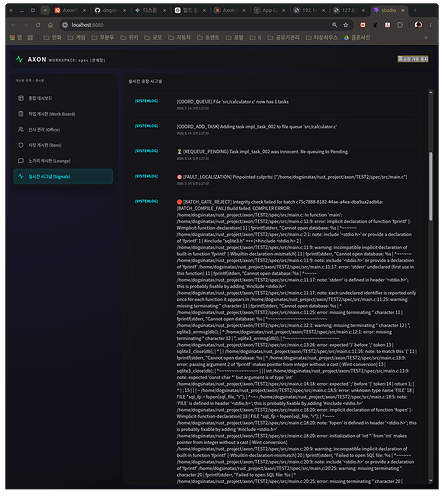The width and height of the screenshot is (443, 500).
Task: Switch to the studio browser tab
Action: [390, 10]
